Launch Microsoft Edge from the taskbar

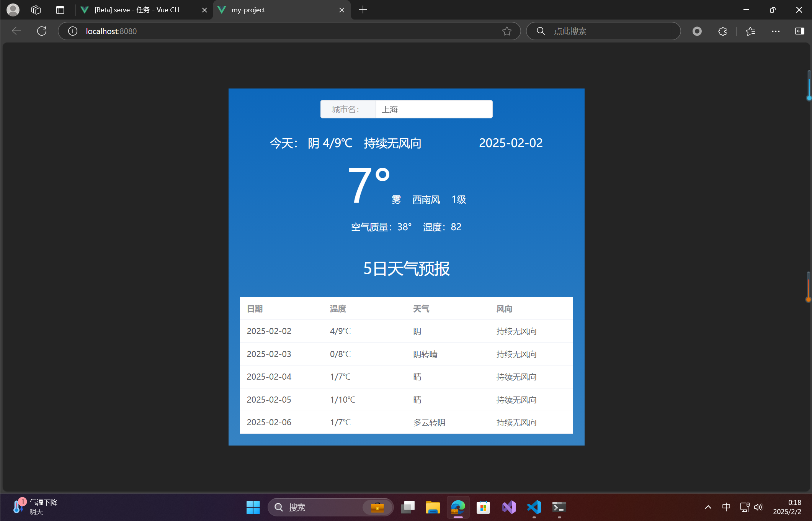[458, 507]
